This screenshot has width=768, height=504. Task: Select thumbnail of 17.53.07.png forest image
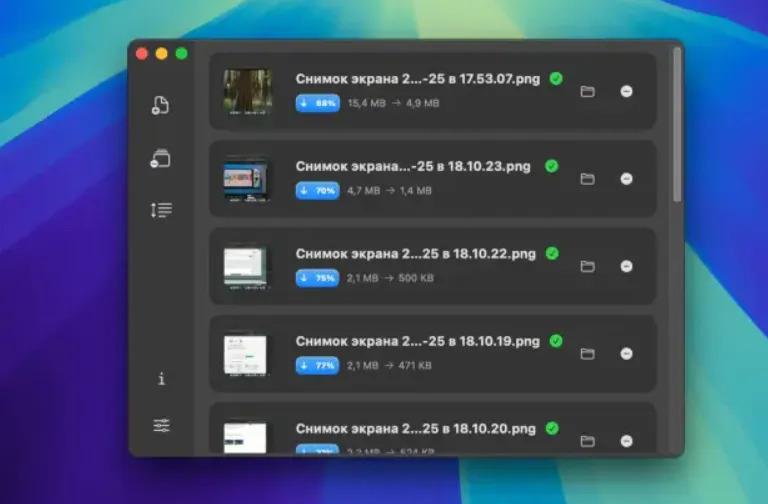pyautogui.click(x=247, y=92)
